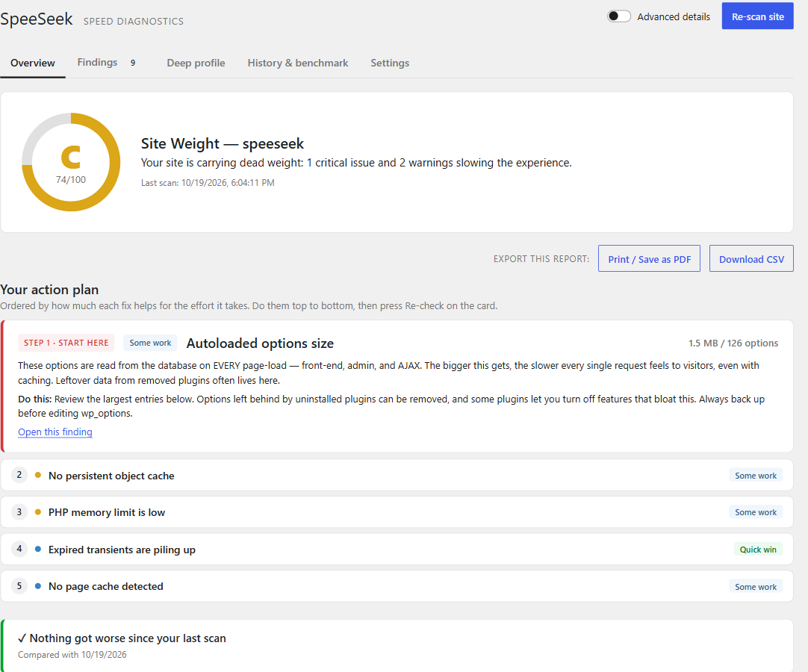This screenshot has width=808, height=672.
Task: Download the report as CSV
Action: click(751, 258)
